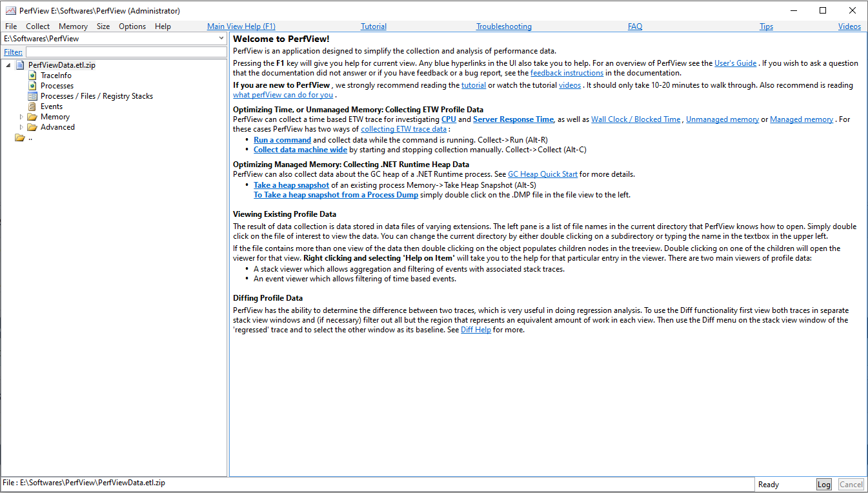
Task: Click the PerfView app icon in title bar
Action: (x=10, y=10)
